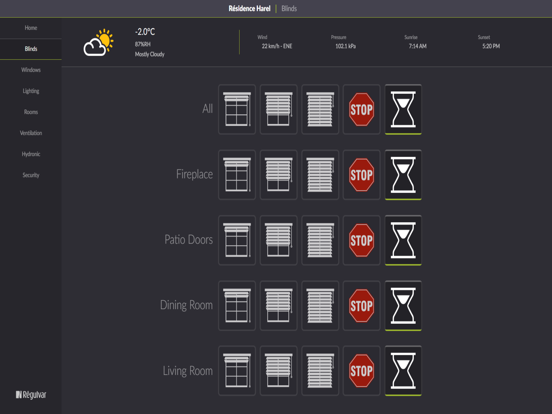Toggle the hourglass timer for All blinds
This screenshot has height=414, width=552.
tap(403, 109)
